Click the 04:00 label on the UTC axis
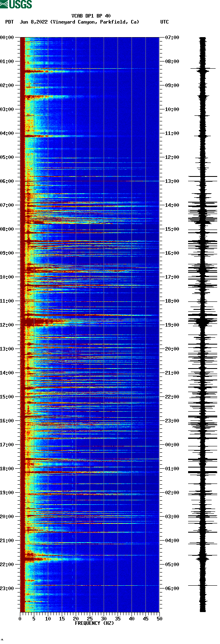 coord(172,541)
